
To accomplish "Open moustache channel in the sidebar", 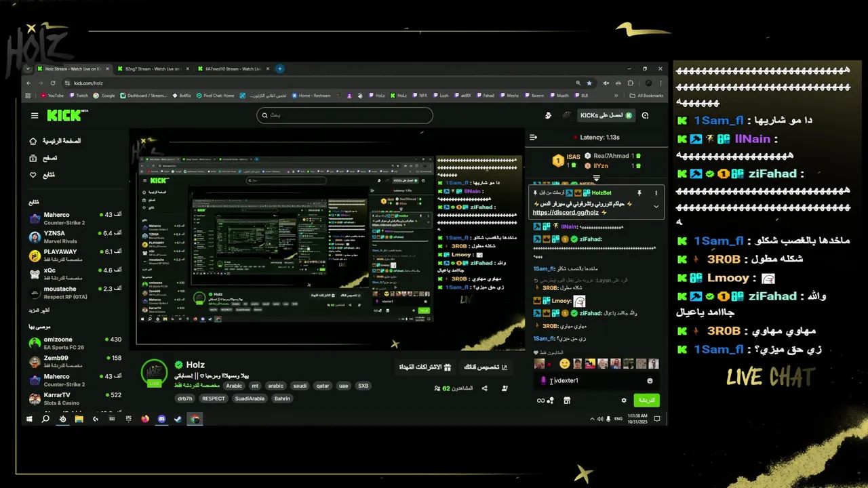I will [x=76, y=292].
